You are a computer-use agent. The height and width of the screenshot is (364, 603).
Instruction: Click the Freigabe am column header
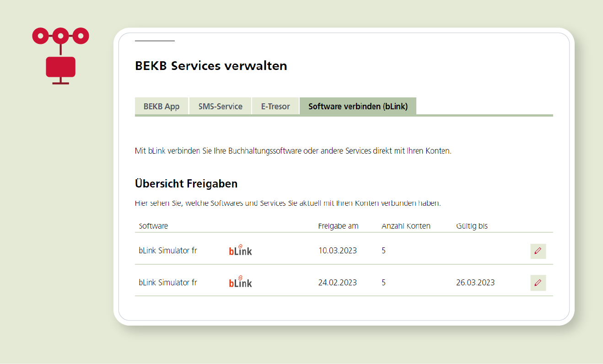click(338, 226)
